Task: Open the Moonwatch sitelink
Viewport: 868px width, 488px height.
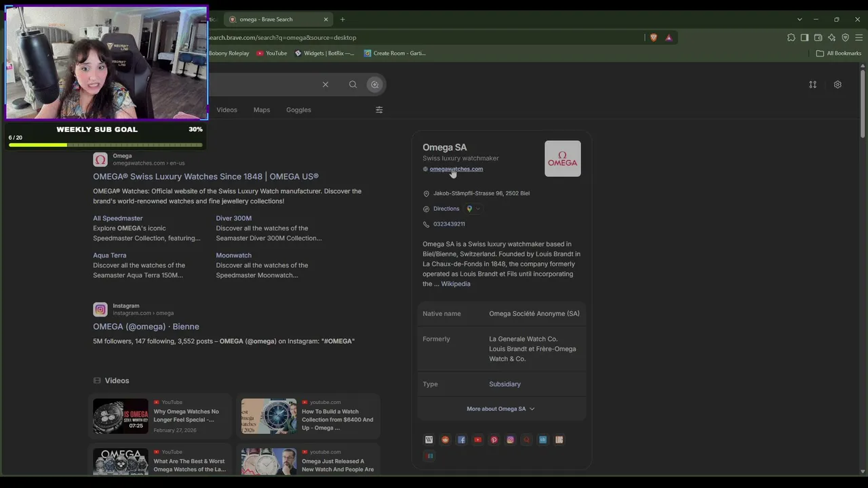Action: coord(234,256)
